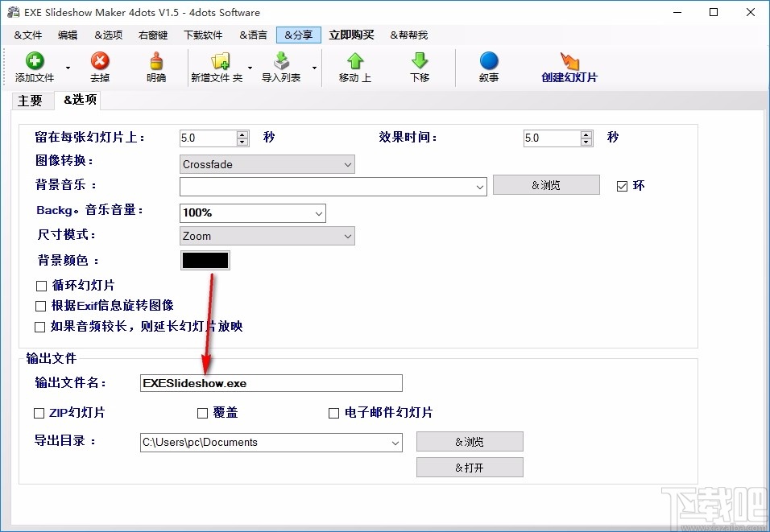
Task: Check 根据Exif信息旋转图像 option
Action: pos(39,306)
